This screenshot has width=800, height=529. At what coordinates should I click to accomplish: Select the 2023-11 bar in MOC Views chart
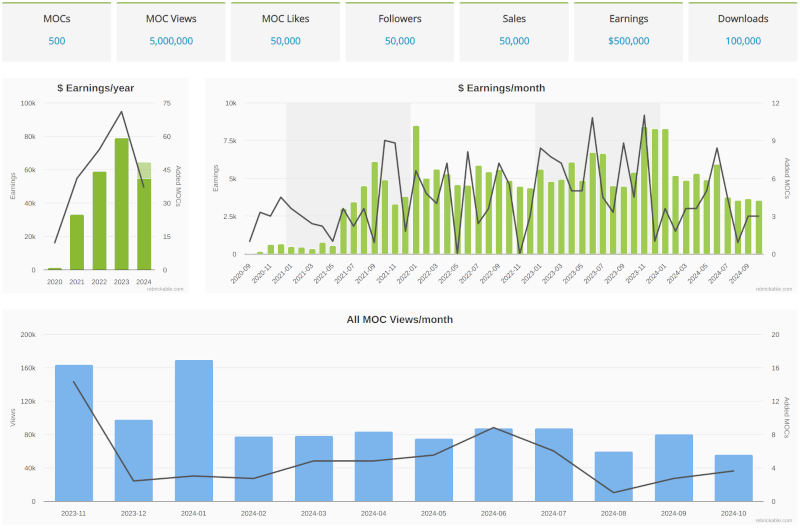coord(74,433)
